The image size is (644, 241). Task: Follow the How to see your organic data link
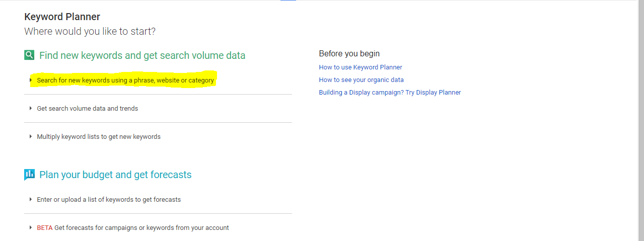pos(361,80)
